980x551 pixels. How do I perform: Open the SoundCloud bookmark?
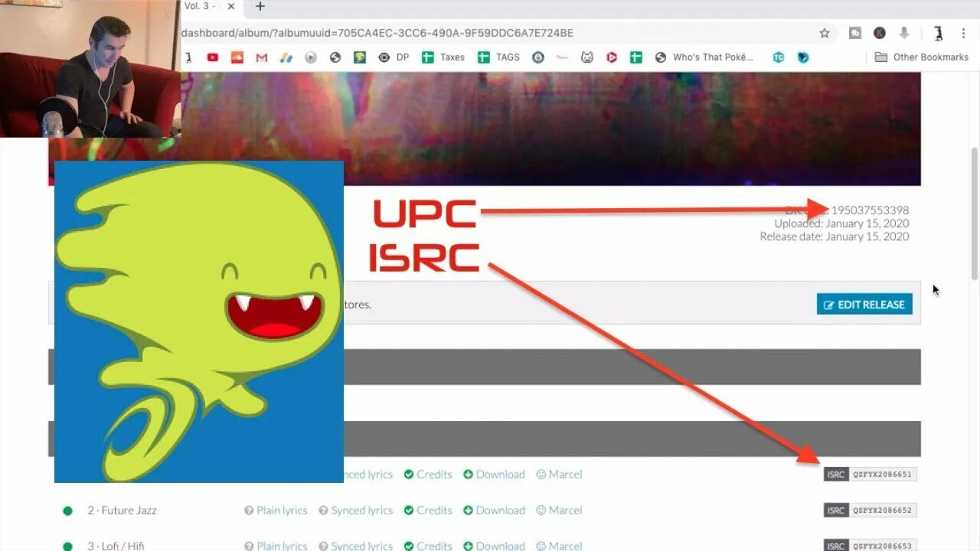[x=237, y=57]
